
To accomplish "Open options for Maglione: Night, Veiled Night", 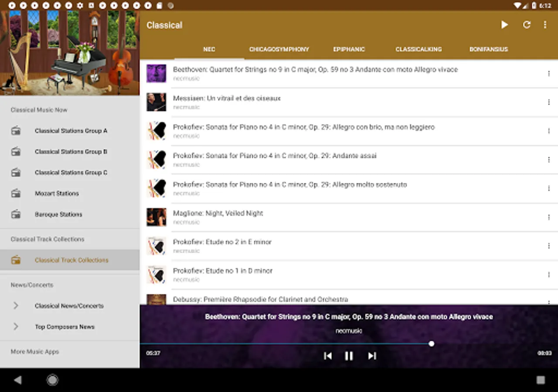I will (548, 217).
